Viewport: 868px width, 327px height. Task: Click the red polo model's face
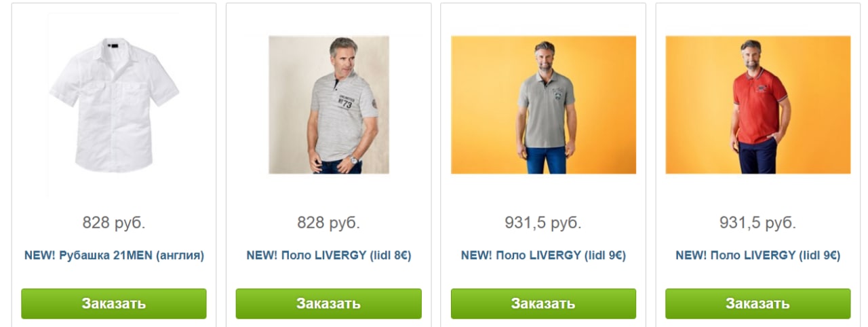click(750, 53)
